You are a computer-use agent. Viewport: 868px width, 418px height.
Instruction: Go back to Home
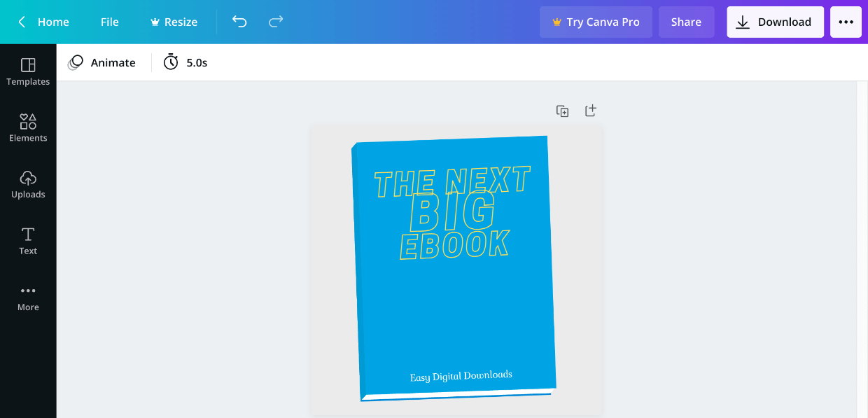coord(53,22)
